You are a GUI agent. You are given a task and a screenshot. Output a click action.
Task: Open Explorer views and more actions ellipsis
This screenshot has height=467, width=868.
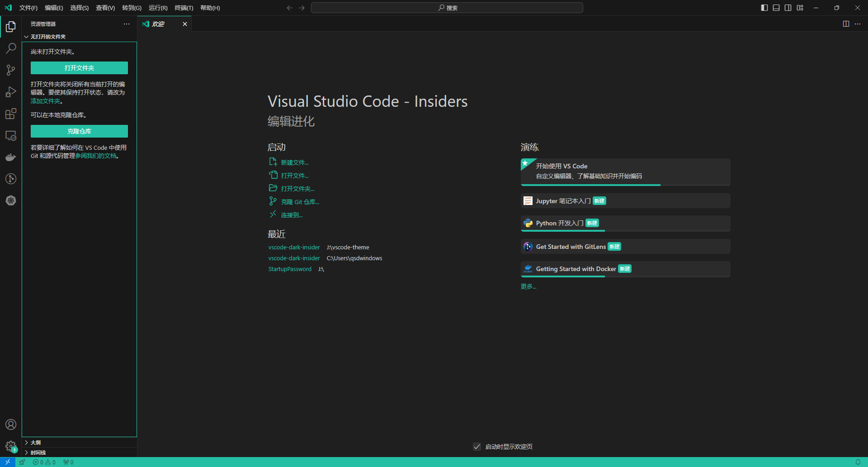pyautogui.click(x=127, y=24)
